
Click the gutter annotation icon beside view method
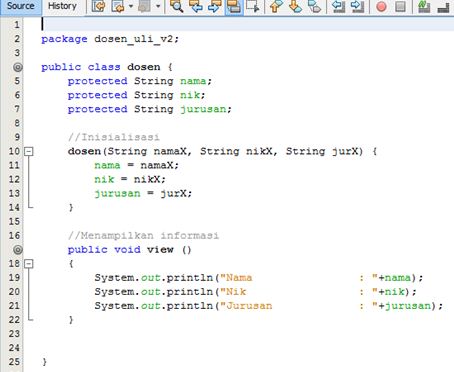tap(18, 250)
